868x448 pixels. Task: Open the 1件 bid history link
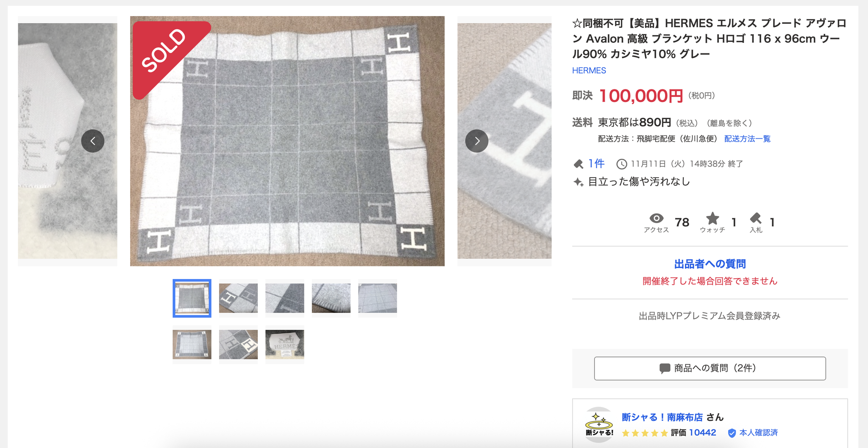(x=596, y=163)
